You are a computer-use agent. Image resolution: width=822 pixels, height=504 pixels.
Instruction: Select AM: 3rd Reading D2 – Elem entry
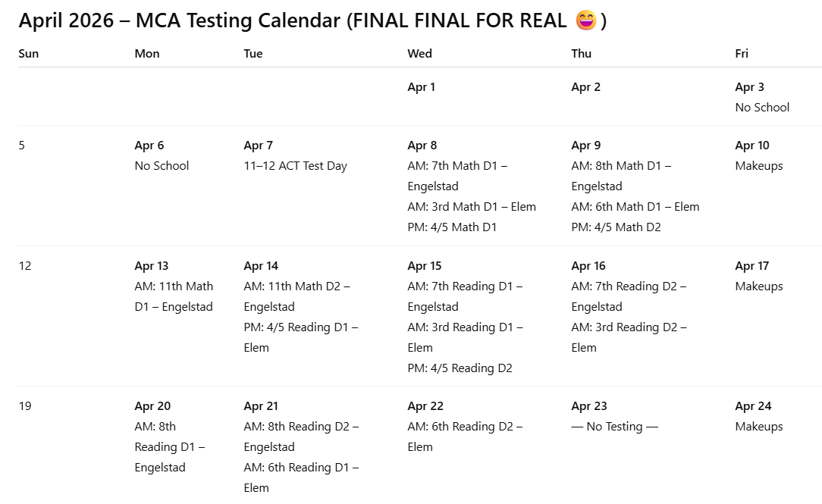629,337
